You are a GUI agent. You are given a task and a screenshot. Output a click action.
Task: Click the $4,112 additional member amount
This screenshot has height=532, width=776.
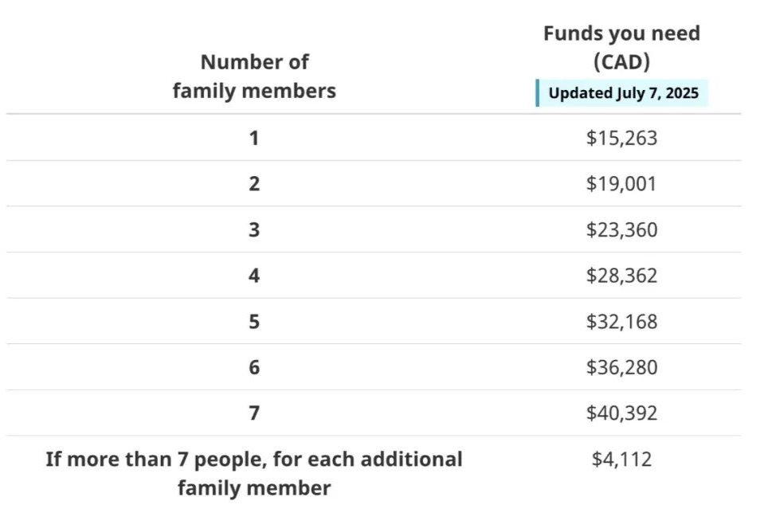621,459
